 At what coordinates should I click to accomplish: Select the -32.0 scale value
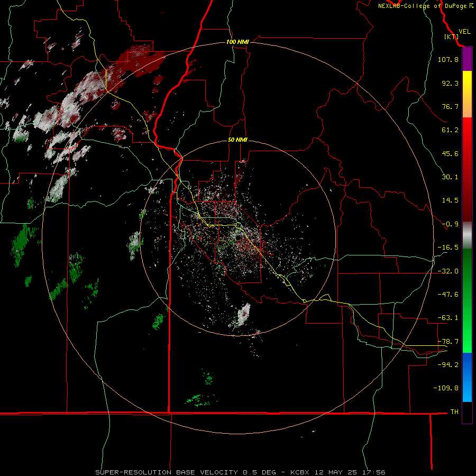coord(448,271)
